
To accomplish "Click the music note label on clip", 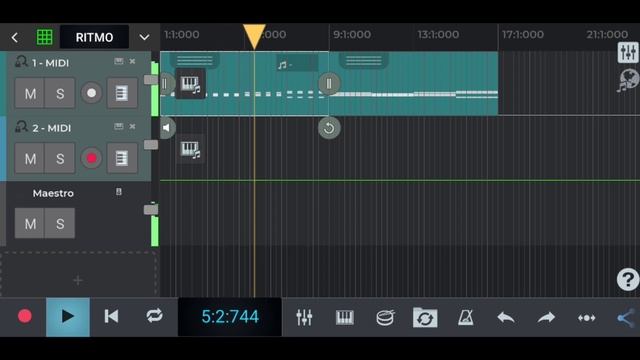I will tap(297, 64).
